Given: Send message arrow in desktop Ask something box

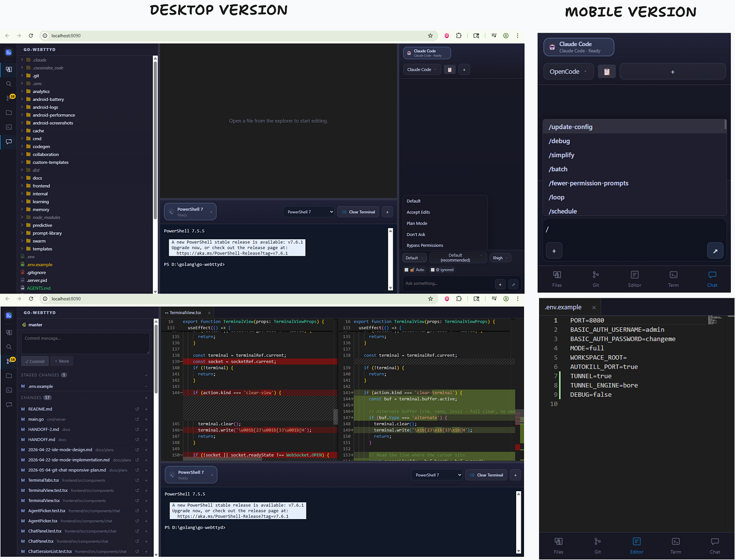Looking at the screenshot, I should pyautogui.click(x=513, y=284).
